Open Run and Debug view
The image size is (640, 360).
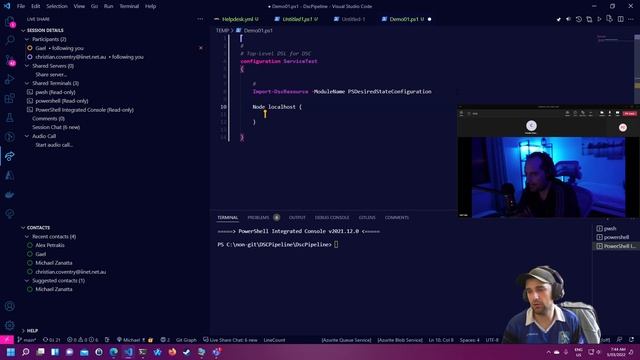(9, 79)
